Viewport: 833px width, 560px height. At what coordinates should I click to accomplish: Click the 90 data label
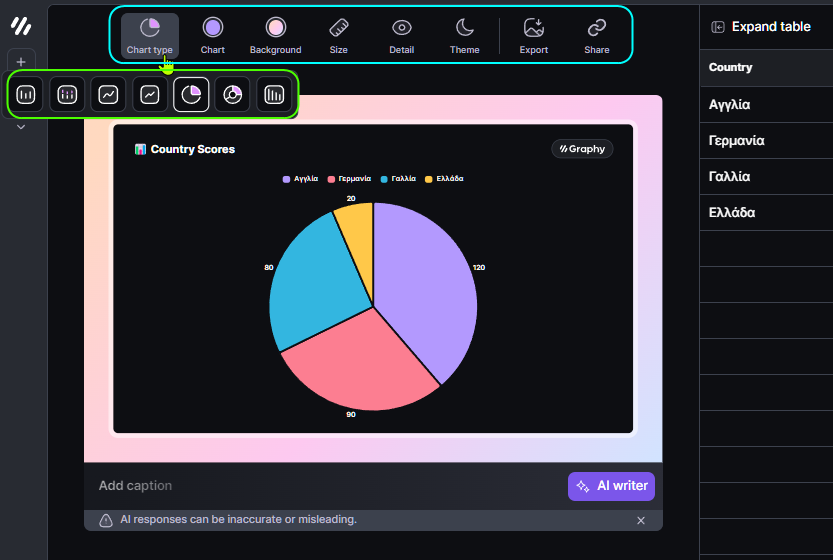pyautogui.click(x=351, y=414)
